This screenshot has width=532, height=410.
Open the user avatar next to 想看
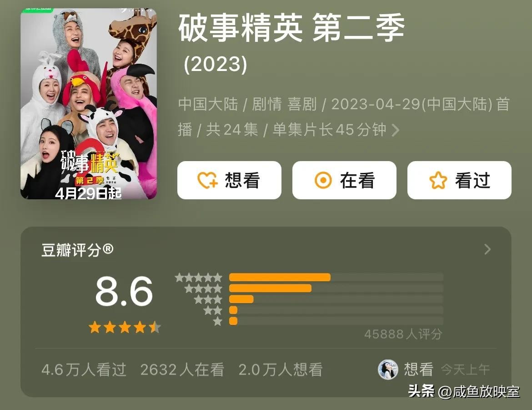388,369
